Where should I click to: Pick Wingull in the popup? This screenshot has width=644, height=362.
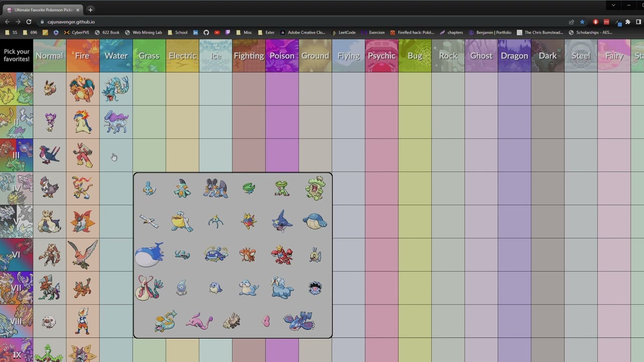point(149,221)
